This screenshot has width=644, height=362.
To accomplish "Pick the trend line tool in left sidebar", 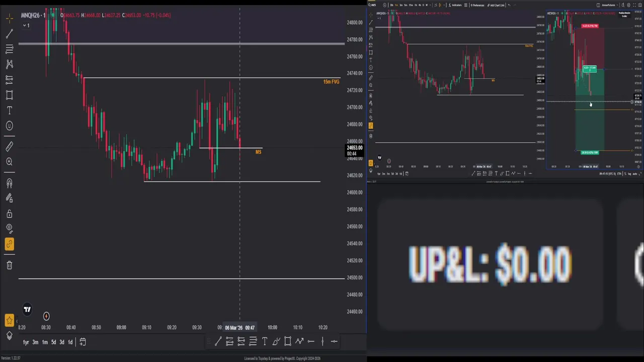I will (x=10, y=34).
